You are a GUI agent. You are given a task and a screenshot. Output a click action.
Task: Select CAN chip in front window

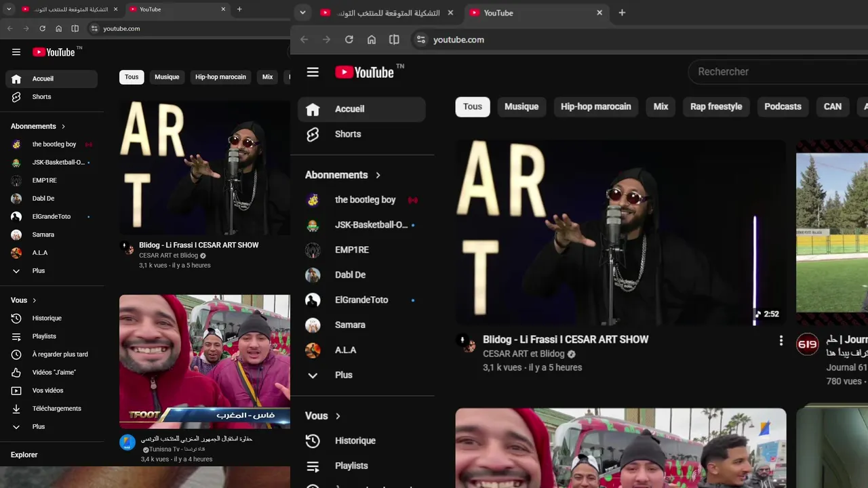833,106
